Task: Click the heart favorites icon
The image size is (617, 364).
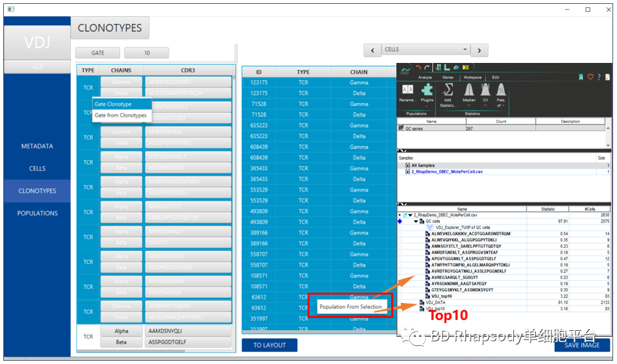Action: click(590, 77)
